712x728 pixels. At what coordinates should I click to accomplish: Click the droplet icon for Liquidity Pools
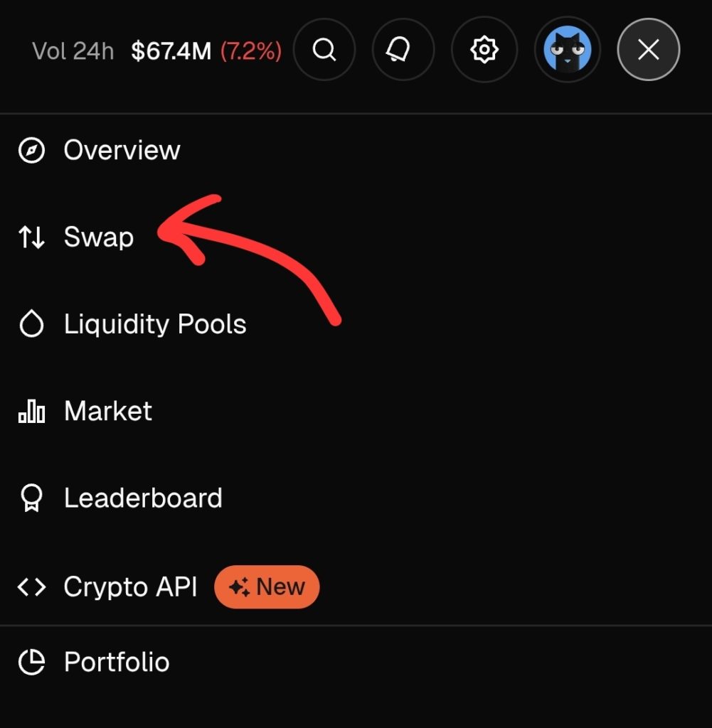31,324
